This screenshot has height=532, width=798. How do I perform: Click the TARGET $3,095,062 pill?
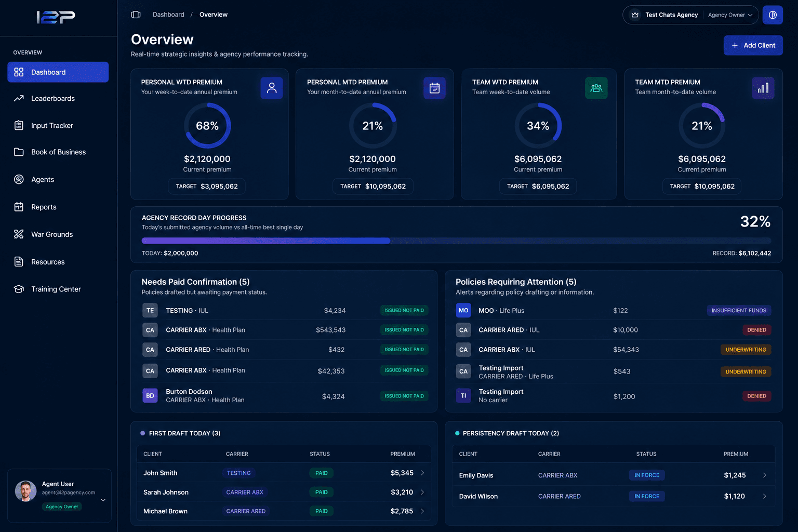click(x=207, y=186)
